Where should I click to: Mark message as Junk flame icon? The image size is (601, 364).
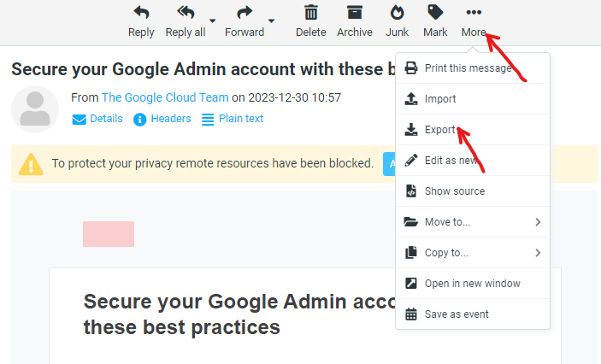click(397, 13)
